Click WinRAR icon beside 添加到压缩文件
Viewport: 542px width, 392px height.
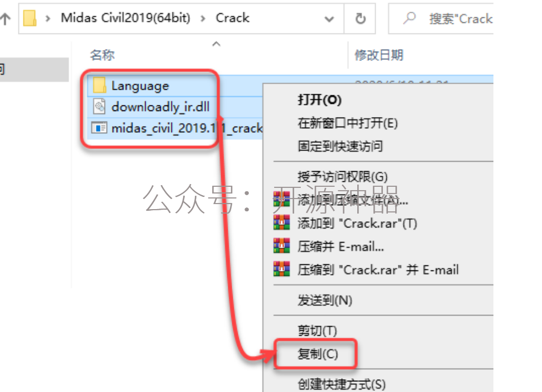point(282,199)
